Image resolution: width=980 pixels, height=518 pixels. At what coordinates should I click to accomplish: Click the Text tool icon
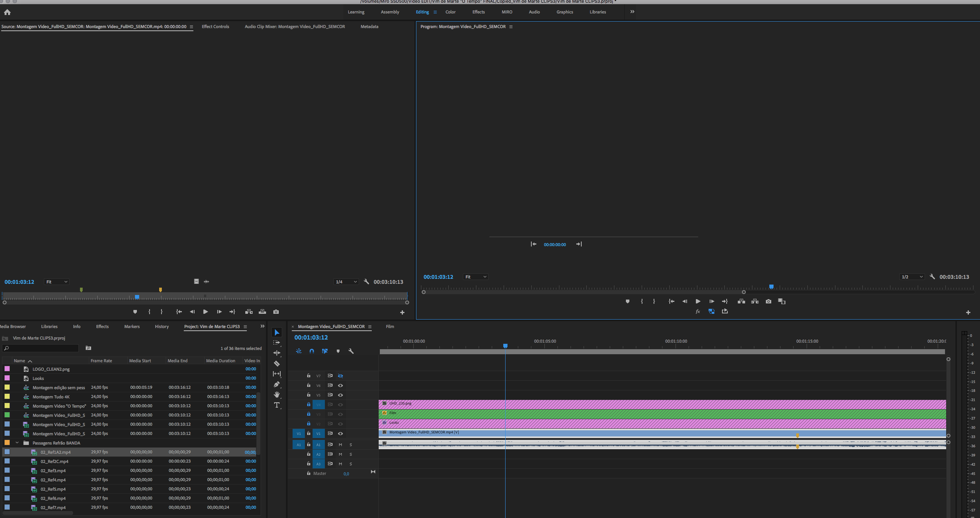tap(278, 405)
